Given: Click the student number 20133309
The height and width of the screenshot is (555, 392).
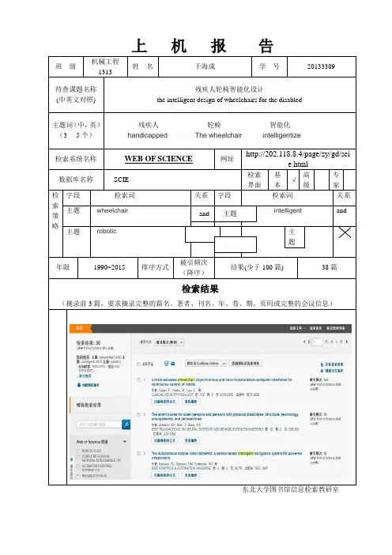Looking at the screenshot, I should [x=321, y=66].
